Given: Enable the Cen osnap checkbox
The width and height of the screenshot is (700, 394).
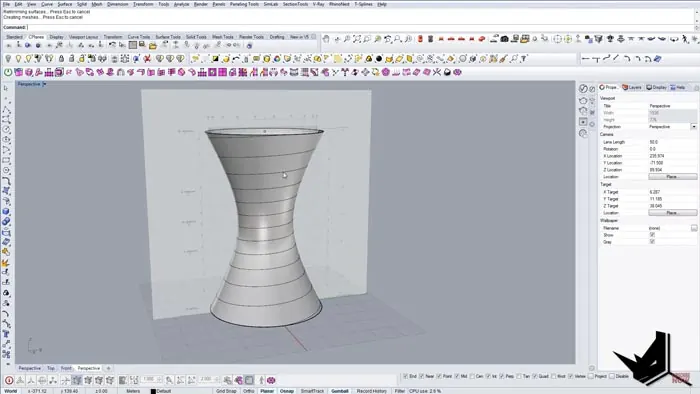Looking at the screenshot, I should (x=472, y=376).
